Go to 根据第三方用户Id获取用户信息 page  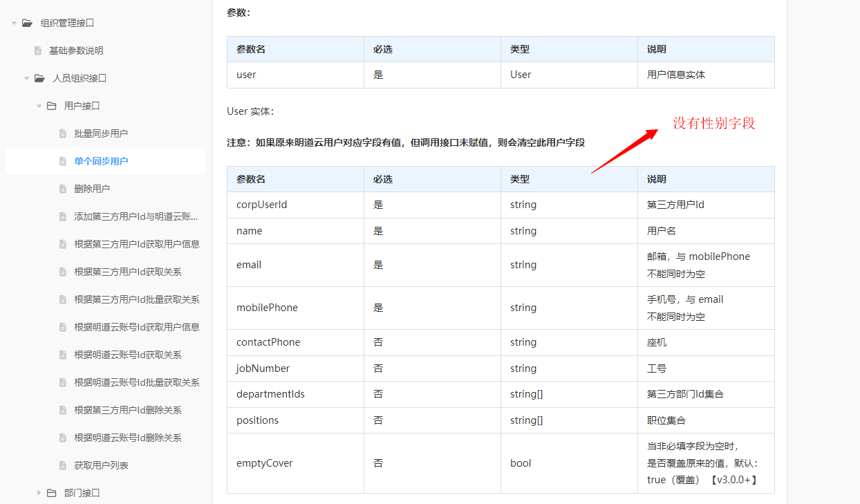pyautogui.click(x=137, y=244)
